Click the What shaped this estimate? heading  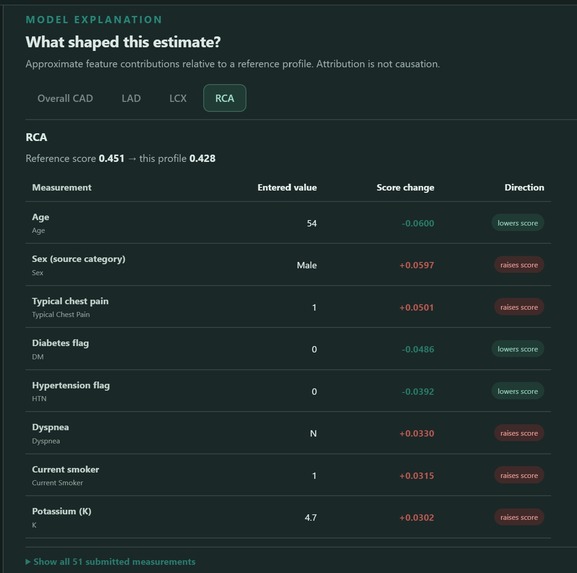[x=123, y=42]
